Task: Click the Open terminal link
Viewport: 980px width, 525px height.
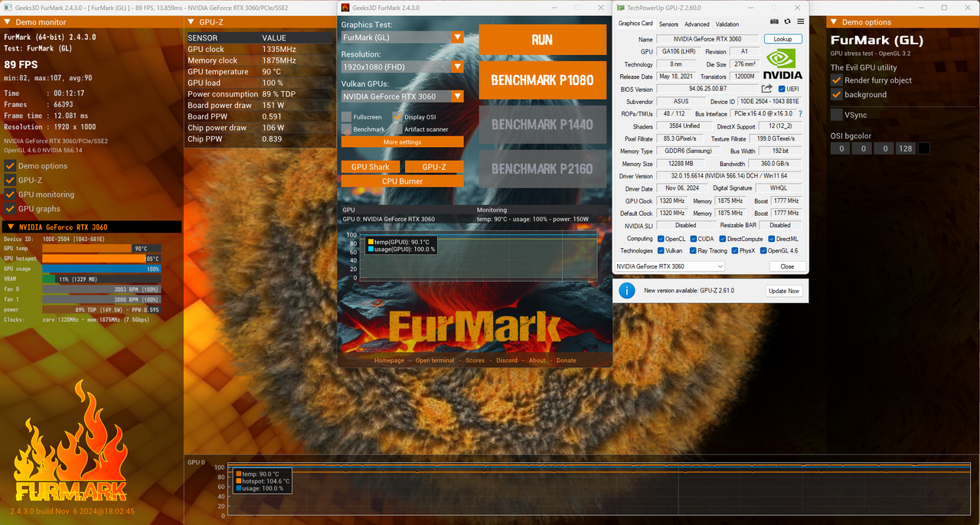Action: coord(435,360)
